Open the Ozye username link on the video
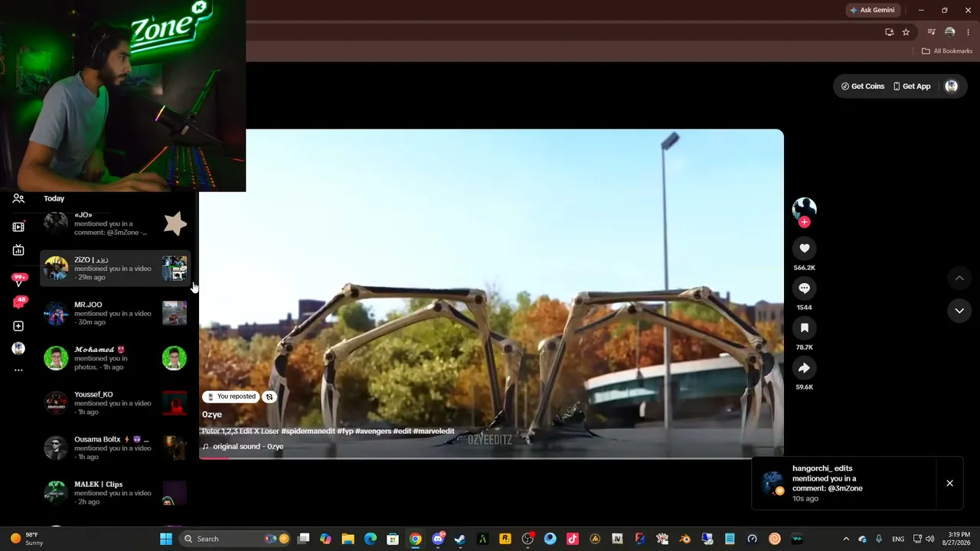This screenshot has width=980, height=551. pos(212,415)
